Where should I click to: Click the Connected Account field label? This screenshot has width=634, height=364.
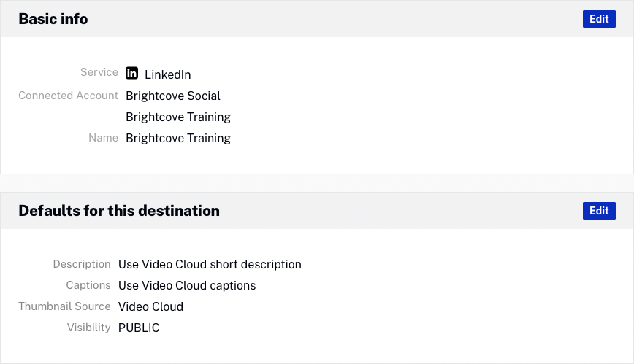coord(68,96)
